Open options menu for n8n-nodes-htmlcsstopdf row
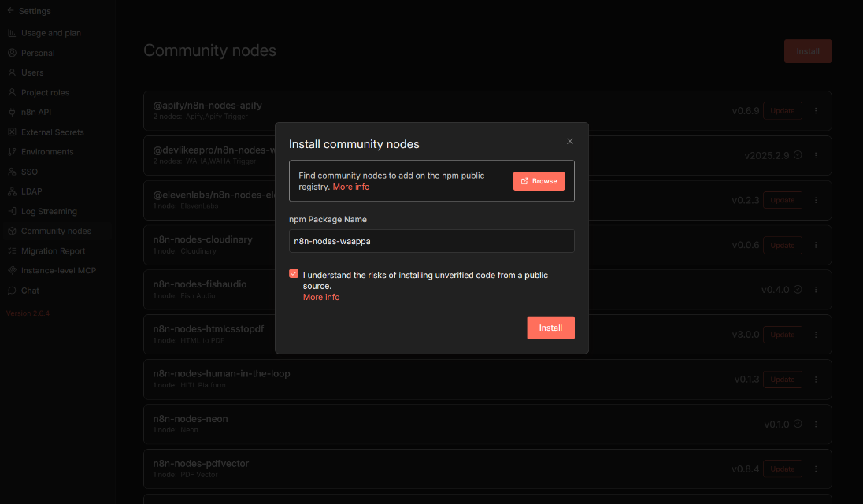Image resolution: width=863 pixels, height=504 pixels. pyautogui.click(x=816, y=335)
